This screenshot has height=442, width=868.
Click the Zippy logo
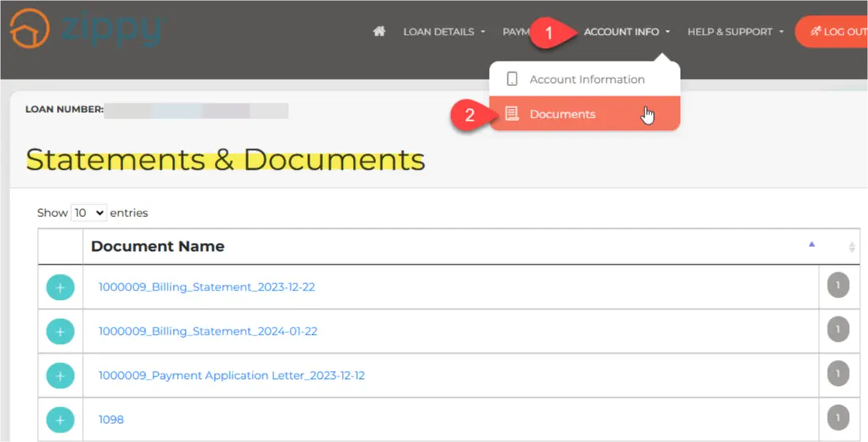(x=87, y=29)
